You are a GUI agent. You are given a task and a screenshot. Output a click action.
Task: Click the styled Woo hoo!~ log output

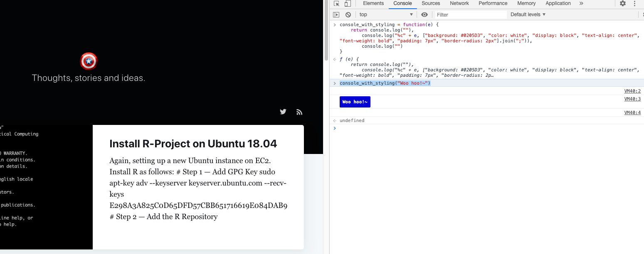pyautogui.click(x=355, y=102)
